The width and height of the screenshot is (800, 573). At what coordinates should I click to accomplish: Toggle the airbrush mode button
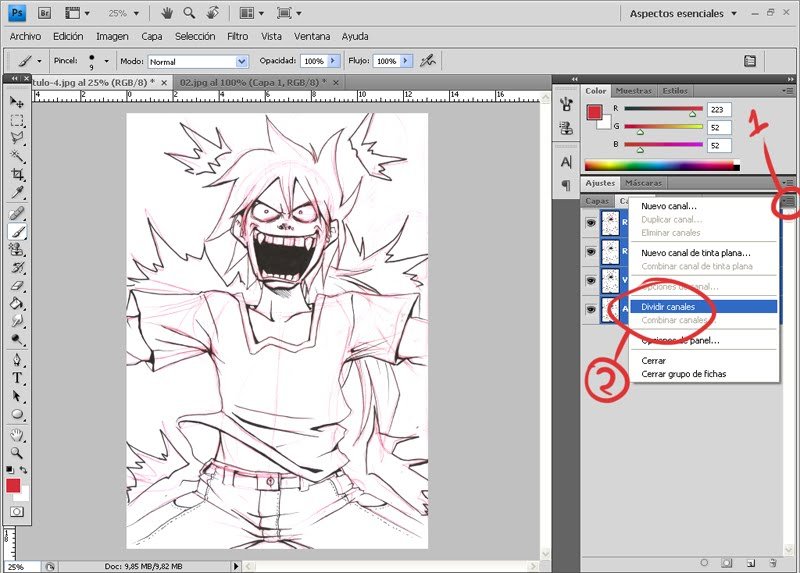[x=428, y=61]
